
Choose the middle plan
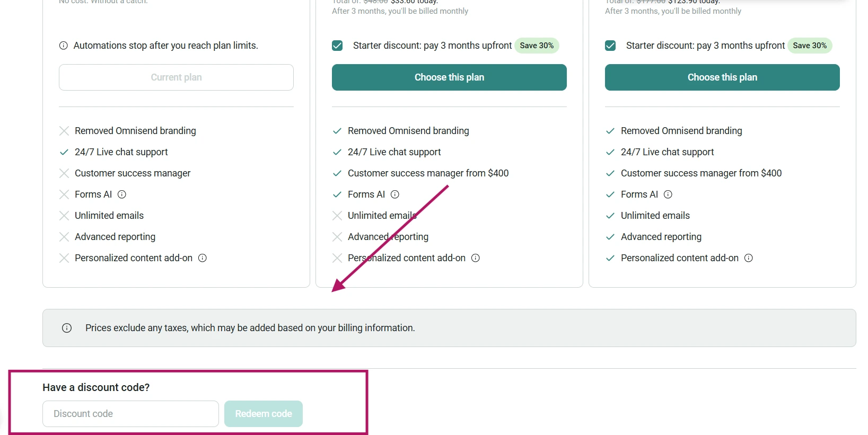tap(449, 77)
